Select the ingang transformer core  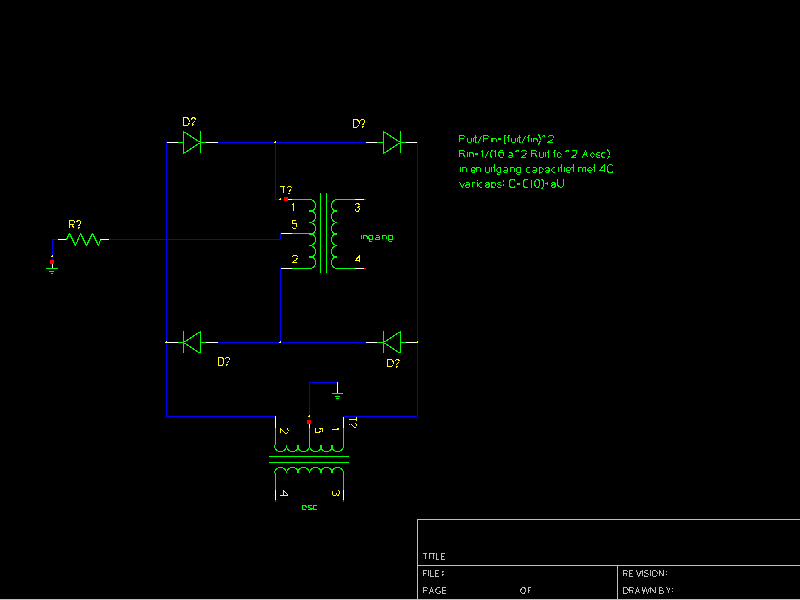pos(323,235)
